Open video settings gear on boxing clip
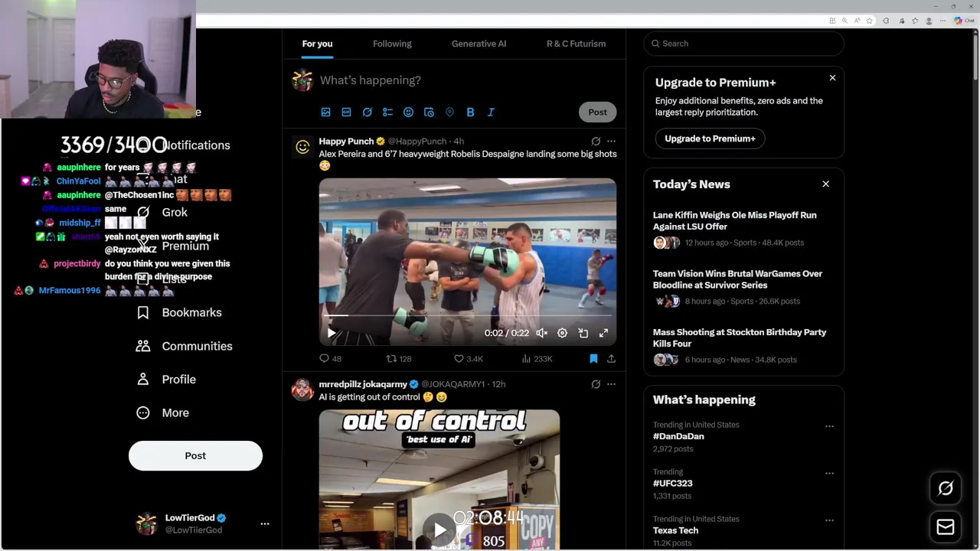Screen dimensions: 980x551 [562, 333]
